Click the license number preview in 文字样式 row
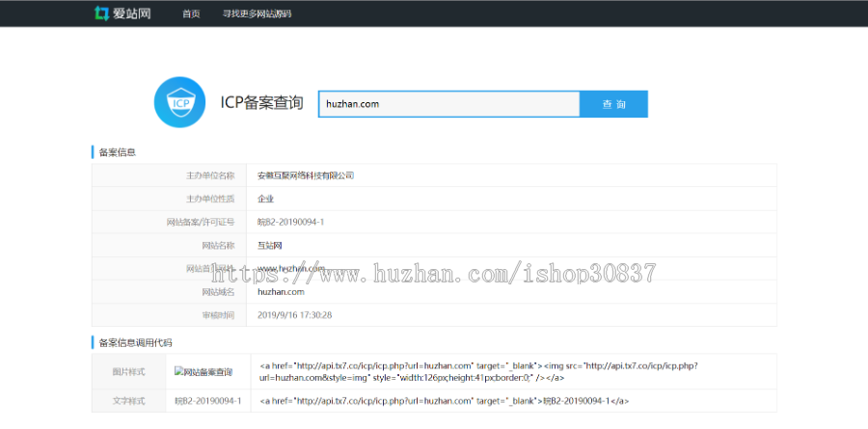 coord(208,400)
